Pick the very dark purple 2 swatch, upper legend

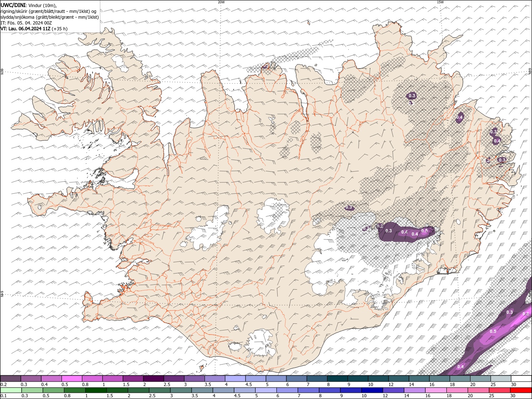point(153,379)
